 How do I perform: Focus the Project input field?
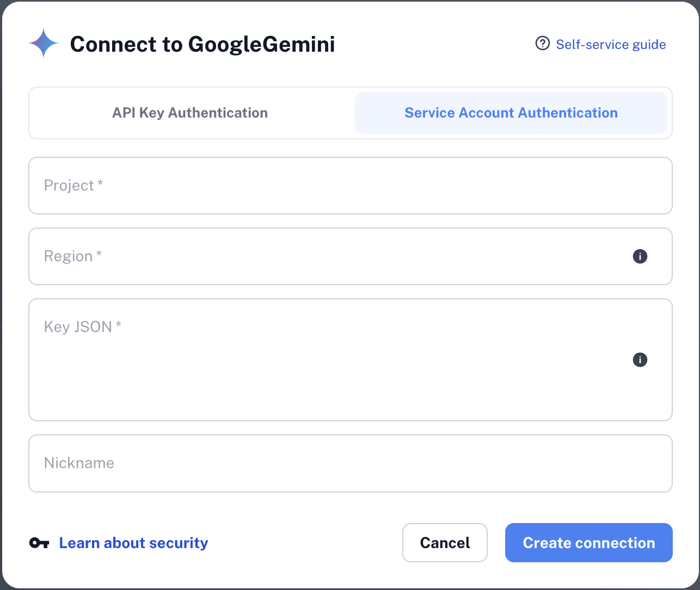tap(350, 186)
